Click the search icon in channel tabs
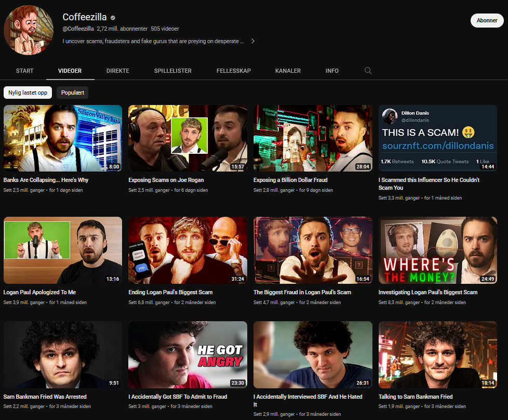 pyautogui.click(x=368, y=71)
